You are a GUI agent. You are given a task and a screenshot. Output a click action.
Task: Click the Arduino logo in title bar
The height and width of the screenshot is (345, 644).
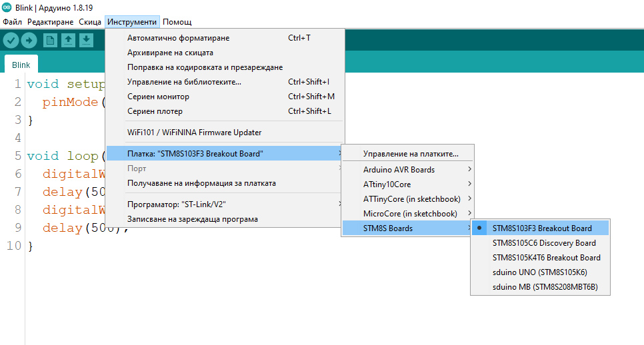(7, 7)
